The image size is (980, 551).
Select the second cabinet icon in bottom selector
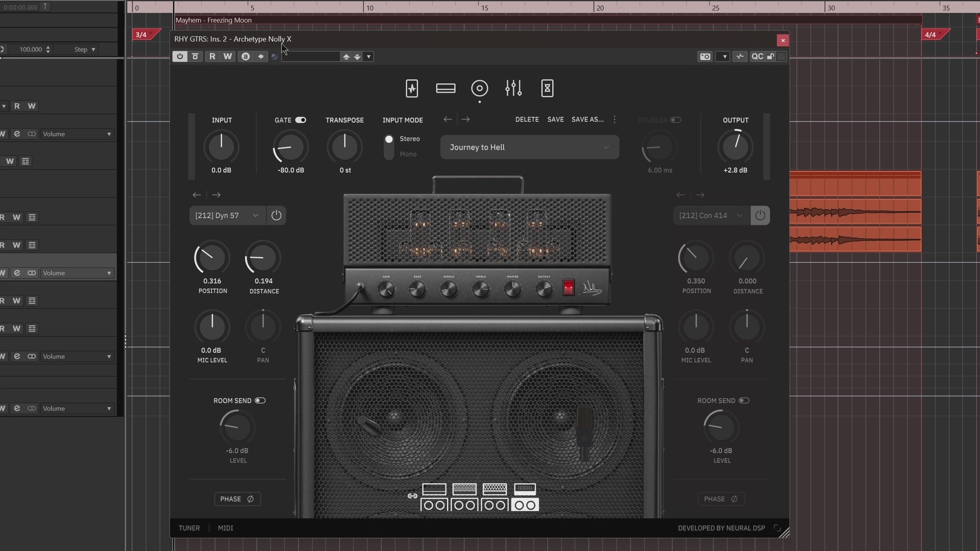(x=464, y=505)
